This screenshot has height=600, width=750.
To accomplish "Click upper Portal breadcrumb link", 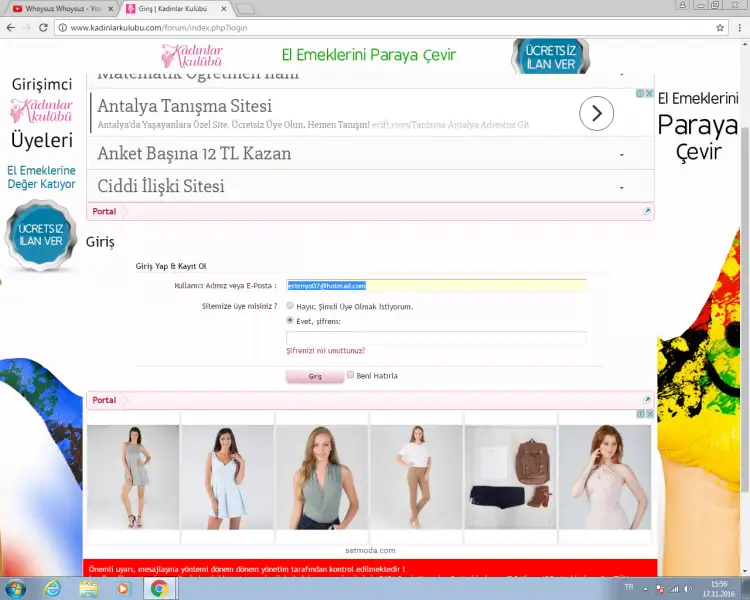I will pyautogui.click(x=104, y=211).
